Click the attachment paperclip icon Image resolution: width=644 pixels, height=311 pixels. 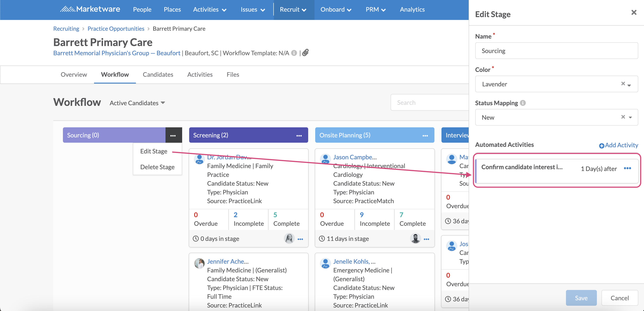[x=306, y=53]
